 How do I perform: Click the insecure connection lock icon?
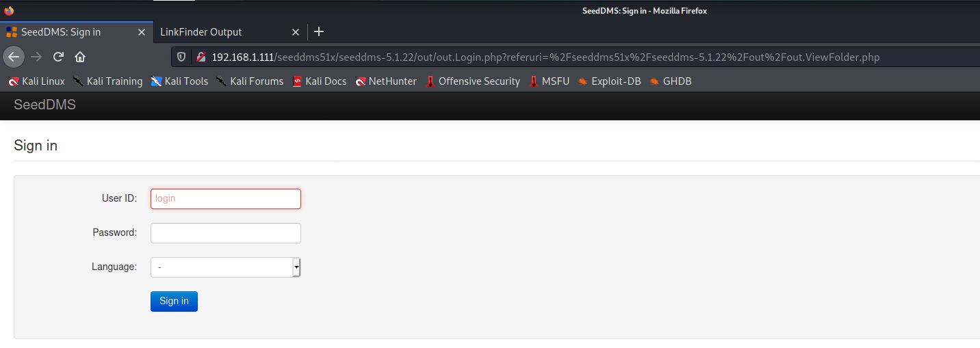[201, 57]
